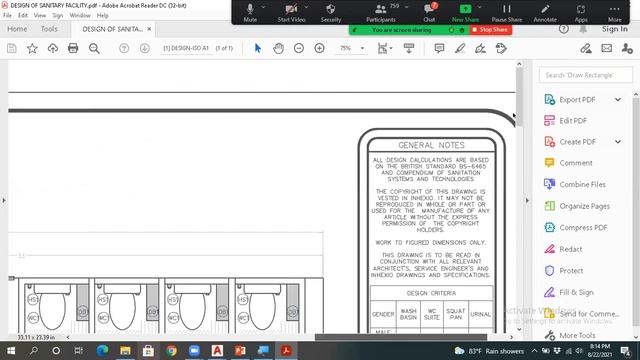
Task: Start Video in Zoom toolbar
Action: click(x=291, y=13)
